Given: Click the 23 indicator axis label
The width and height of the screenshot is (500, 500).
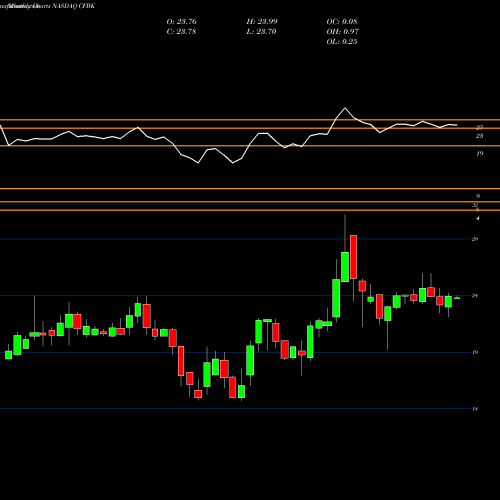Looking at the screenshot, I should pyautogui.click(x=479, y=136).
